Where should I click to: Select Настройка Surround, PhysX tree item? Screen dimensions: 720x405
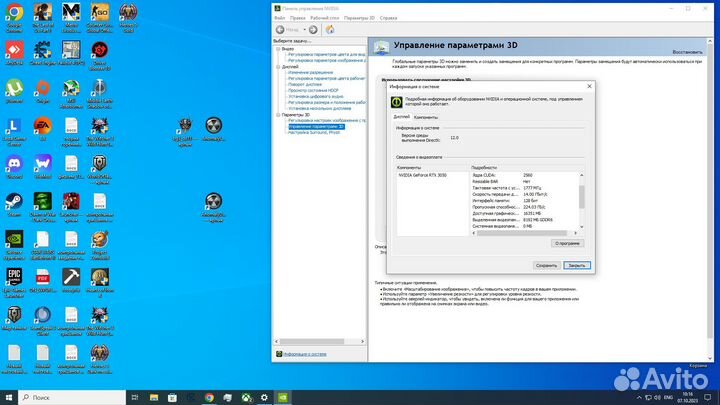tap(314, 132)
